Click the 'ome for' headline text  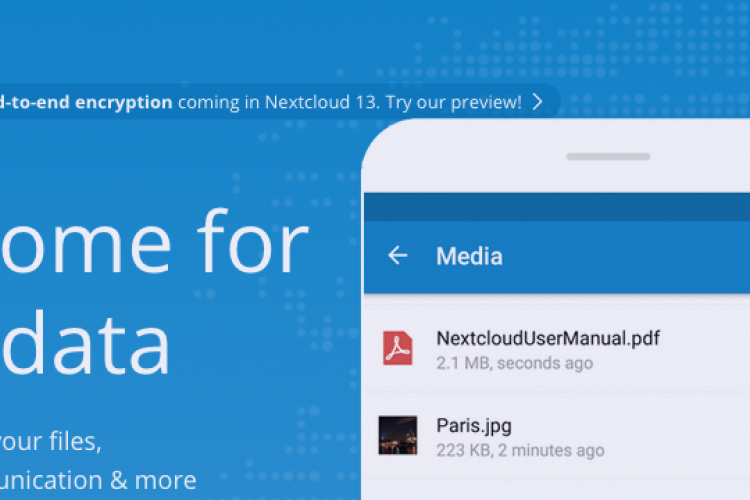coord(154,243)
